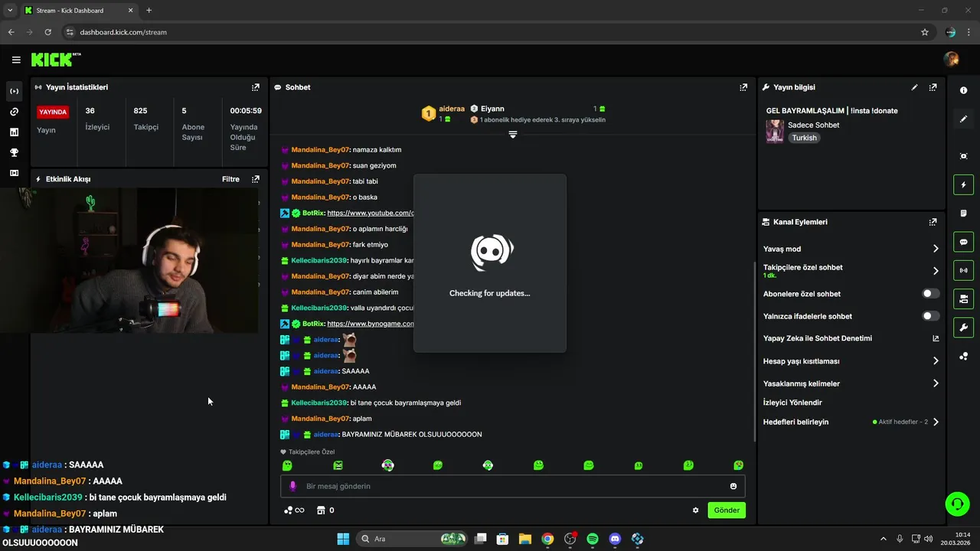
Task: Expand Hesap yaşı kısıtlaması option
Action: click(x=936, y=361)
